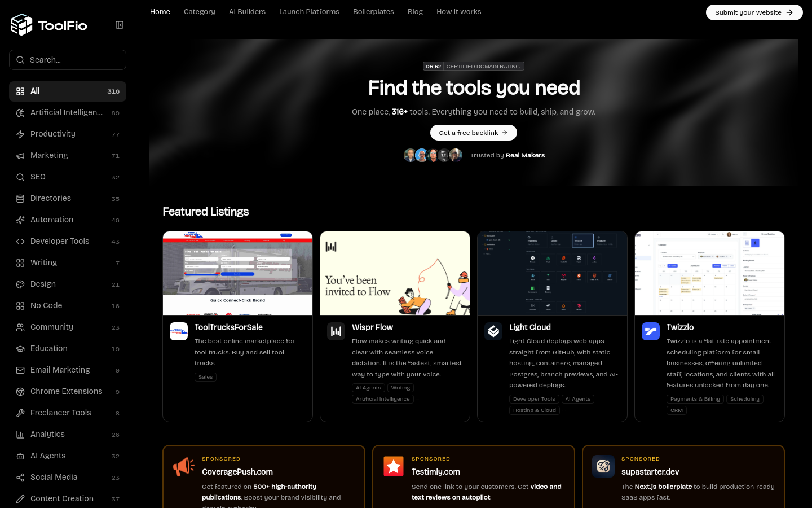
Task: Select the Writing category in sidebar
Action: pyautogui.click(x=68, y=263)
